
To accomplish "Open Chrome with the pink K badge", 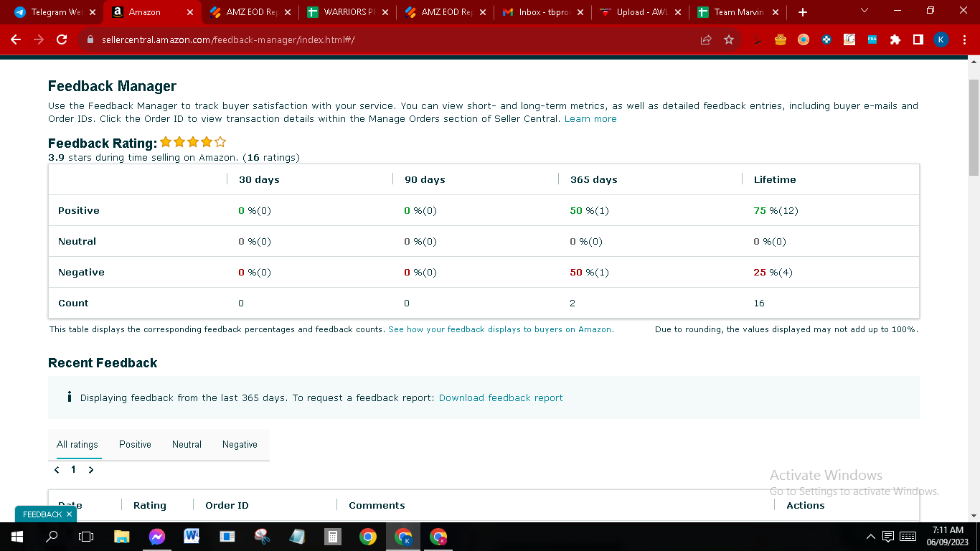I will pyautogui.click(x=438, y=537).
